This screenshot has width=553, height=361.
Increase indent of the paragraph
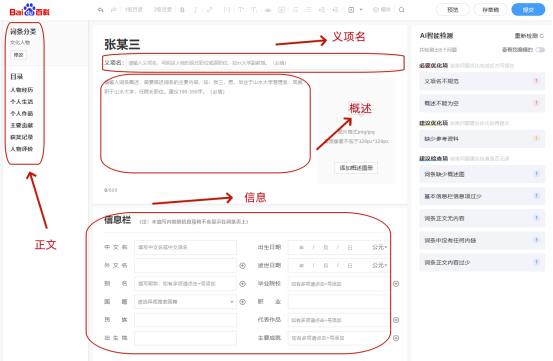(x=322, y=10)
